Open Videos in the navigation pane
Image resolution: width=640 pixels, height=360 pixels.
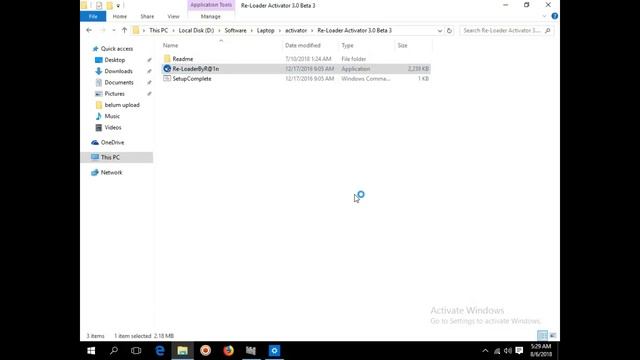pos(113,128)
